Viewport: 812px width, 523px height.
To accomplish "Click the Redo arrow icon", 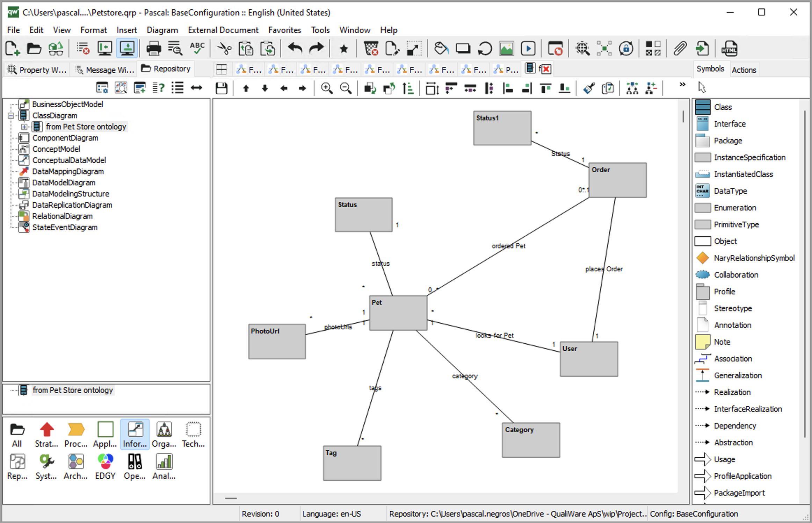I will coord(317,49).
